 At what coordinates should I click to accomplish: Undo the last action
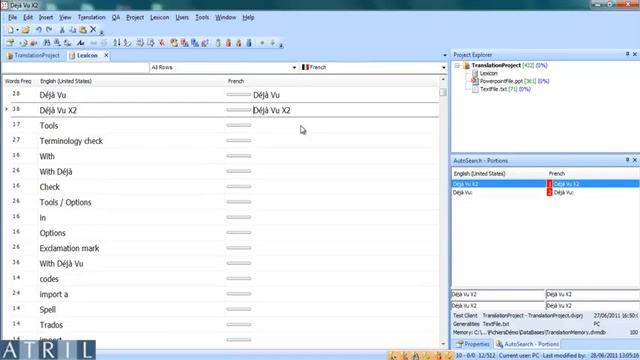38,30
